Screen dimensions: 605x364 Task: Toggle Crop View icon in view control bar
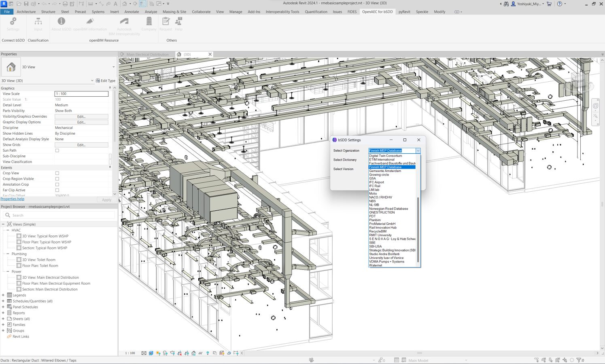click(180, 353)
